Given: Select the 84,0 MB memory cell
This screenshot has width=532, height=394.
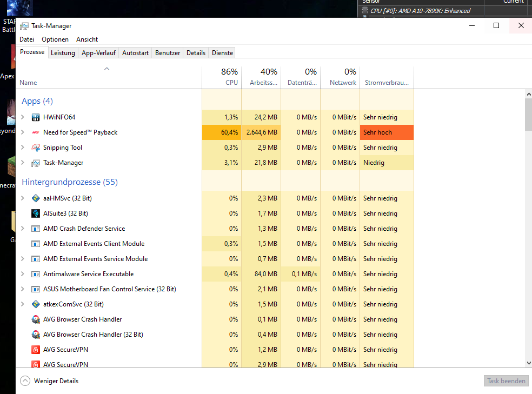Looking at the screenshot, I should (261, 274).
